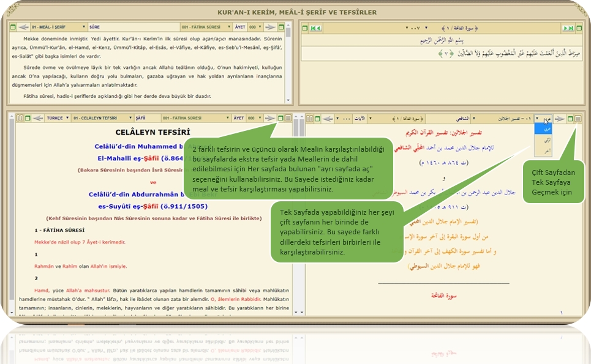Click the previous arrow in Arabic tefsir toolbar
Image resolution: width=591 pixels, height=364 pixels.
point(328,119)
